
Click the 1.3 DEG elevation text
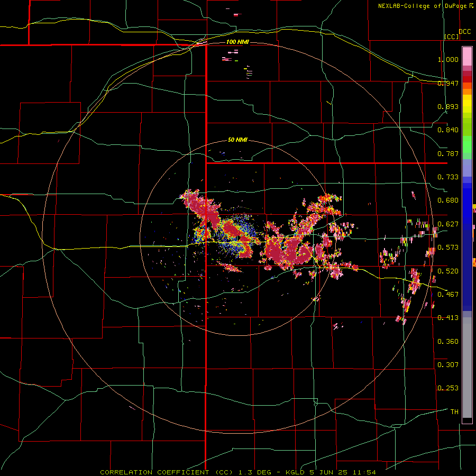255,472
